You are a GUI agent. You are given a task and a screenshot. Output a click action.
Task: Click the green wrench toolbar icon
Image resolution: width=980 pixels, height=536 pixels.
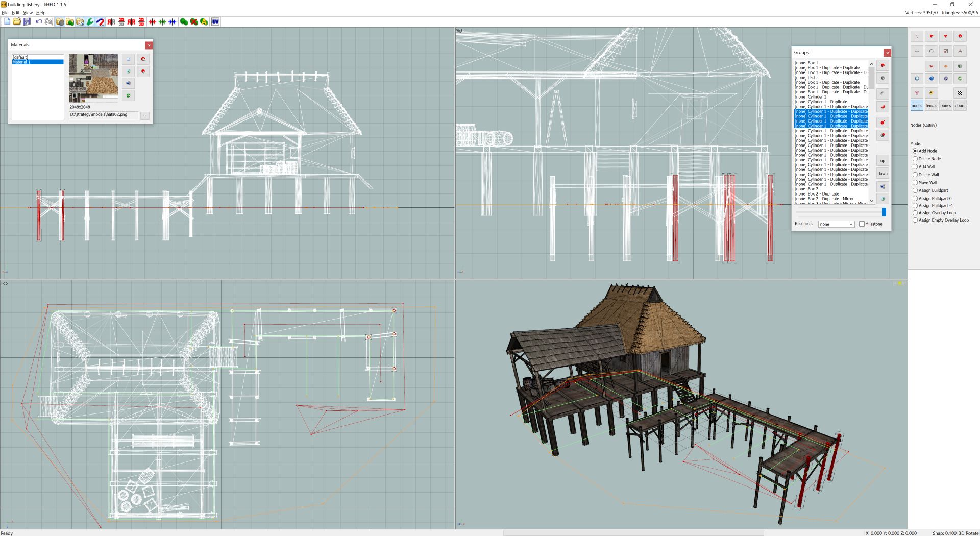coord(90,21)
